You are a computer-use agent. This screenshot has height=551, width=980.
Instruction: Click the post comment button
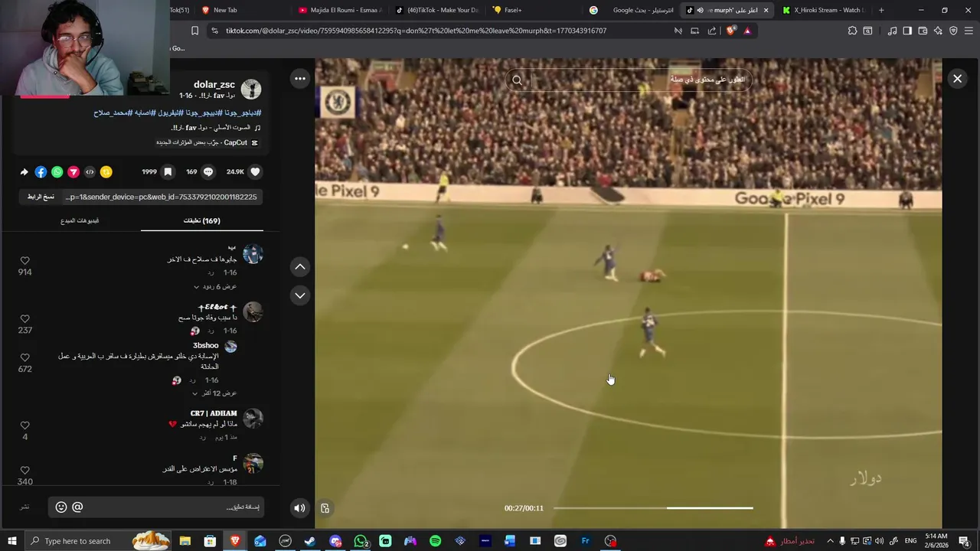(x=24, y=507)
